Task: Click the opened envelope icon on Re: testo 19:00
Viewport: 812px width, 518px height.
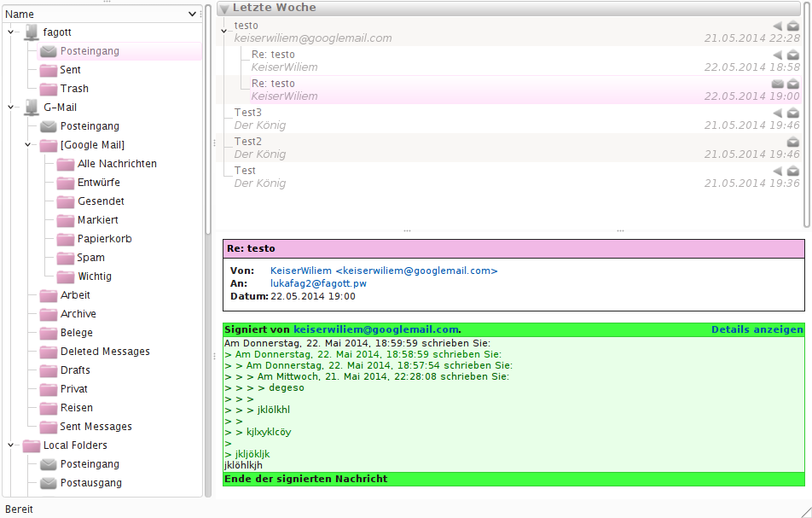Action: coord(793,84)
